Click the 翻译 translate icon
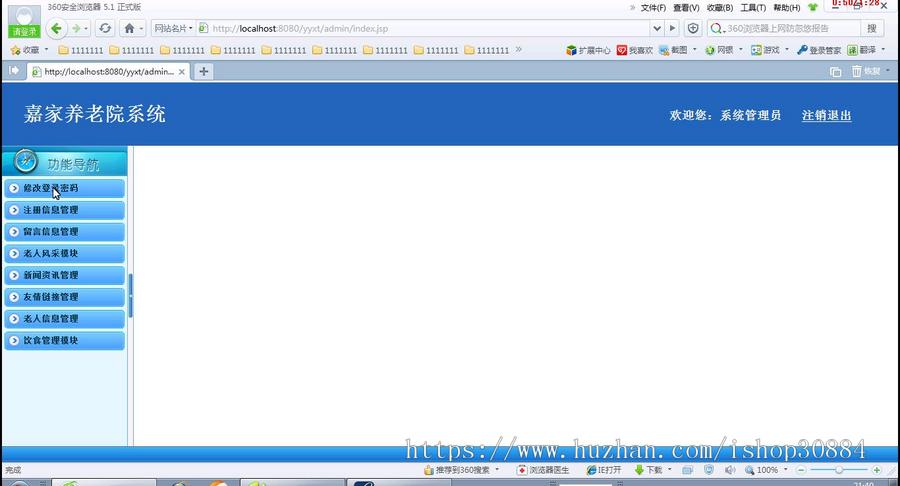The image size is (900, 486). click(862, 50)
